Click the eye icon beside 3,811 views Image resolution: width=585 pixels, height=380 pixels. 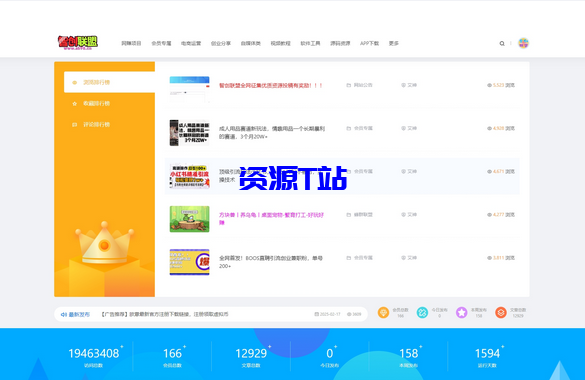point(489,258)
